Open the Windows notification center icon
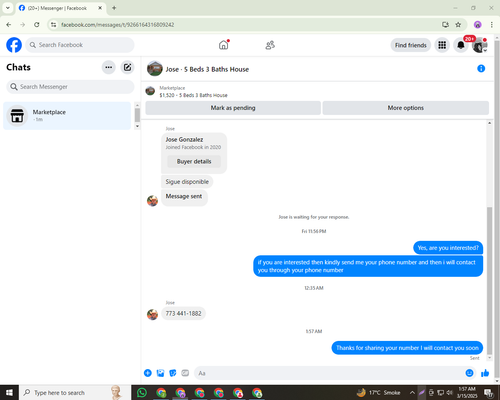 [489, 393]
